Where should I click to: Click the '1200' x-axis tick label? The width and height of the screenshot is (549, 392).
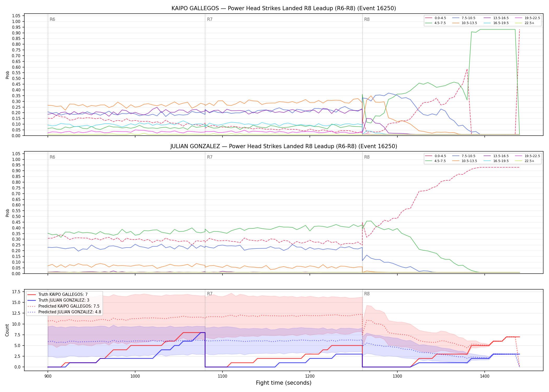click(x=310, y=376)
